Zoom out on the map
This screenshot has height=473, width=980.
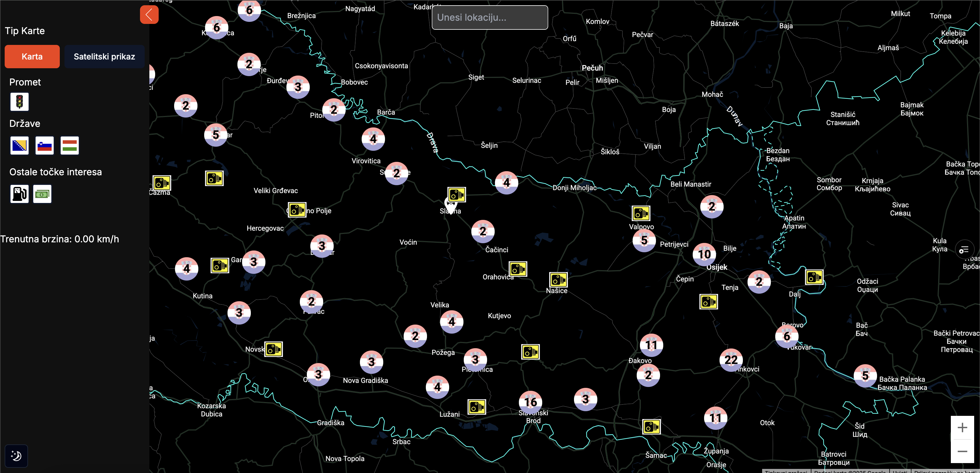point(962,451)
